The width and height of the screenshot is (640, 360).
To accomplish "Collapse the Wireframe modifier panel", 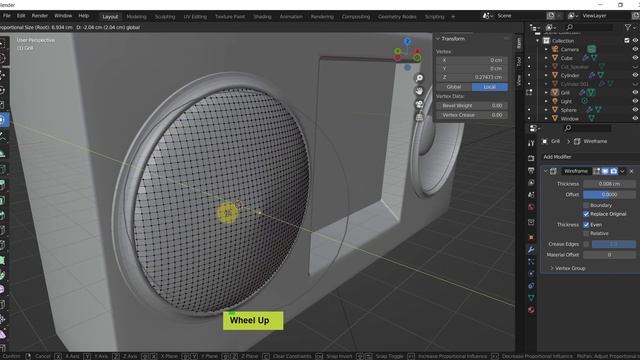I will pos(546,171).
